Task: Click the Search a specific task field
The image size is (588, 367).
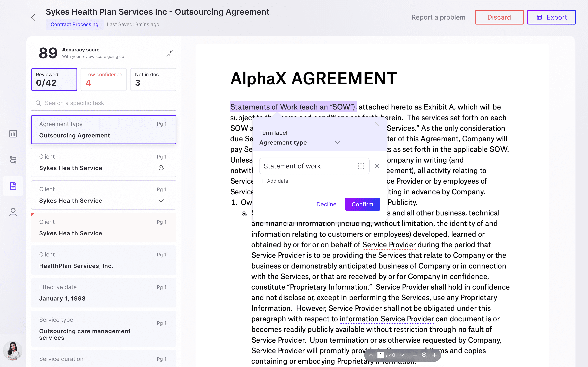Action: pos(104,103)
